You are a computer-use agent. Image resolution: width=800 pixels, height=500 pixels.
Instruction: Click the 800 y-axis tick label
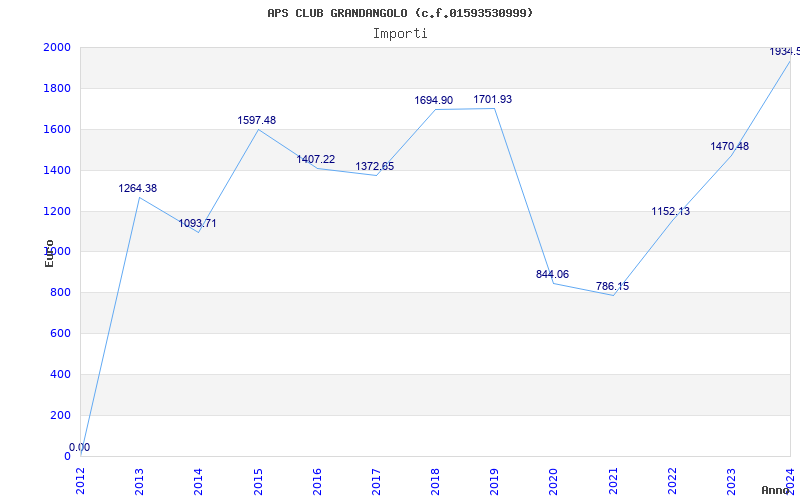tap(60, 293)
